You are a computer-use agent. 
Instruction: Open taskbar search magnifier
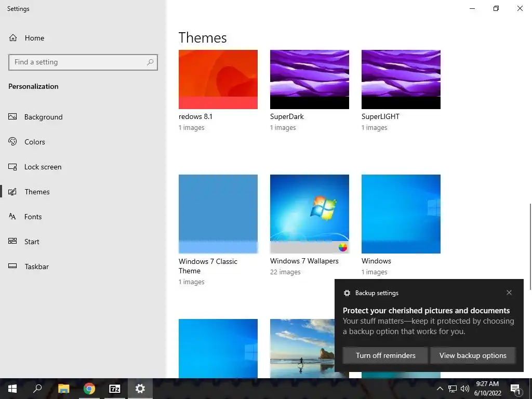[x=37, y=389]
